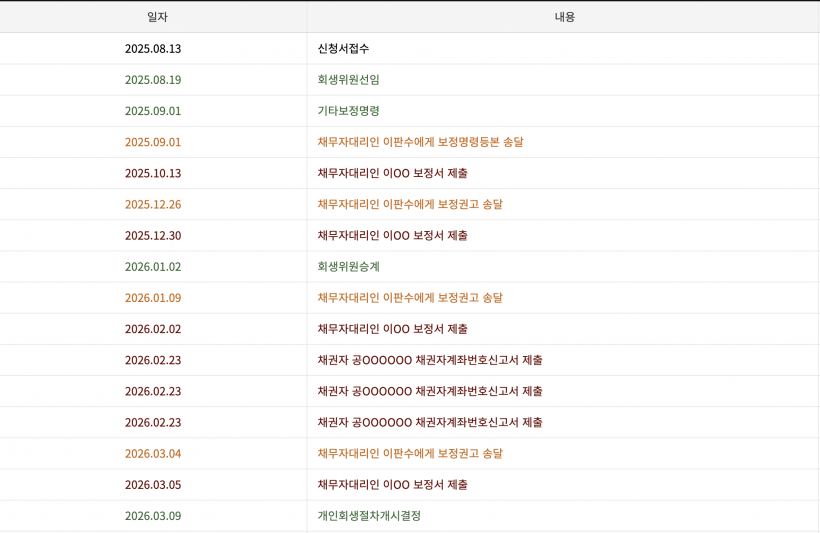
Task: Select date 2025.09.01 in the 기타보정명령 row
Action: 153,111
